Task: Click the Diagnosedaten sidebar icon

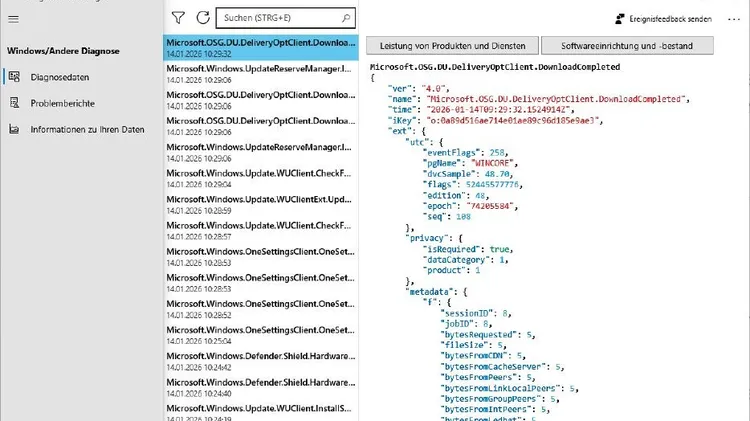Action: pos(13,76)
